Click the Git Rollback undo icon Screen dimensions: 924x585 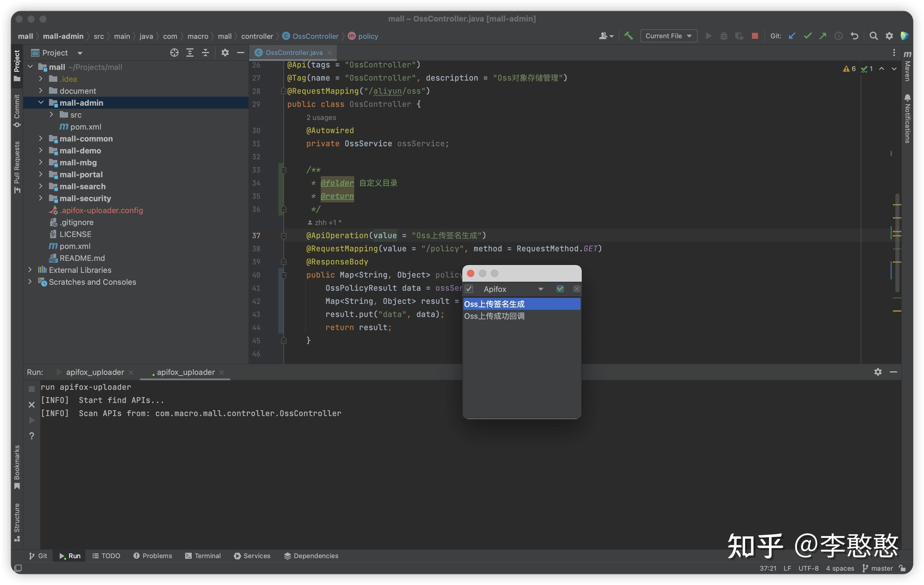pos(854,36)
